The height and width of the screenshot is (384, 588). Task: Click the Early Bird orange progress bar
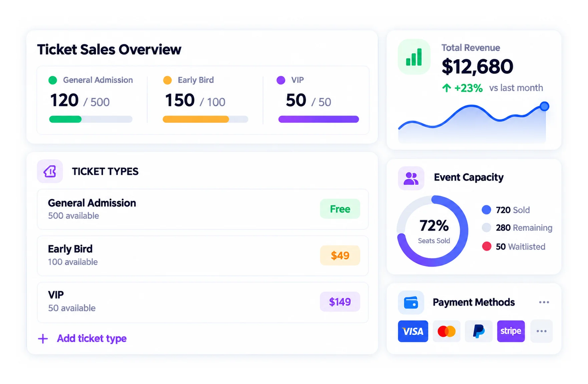pos(205,119)
